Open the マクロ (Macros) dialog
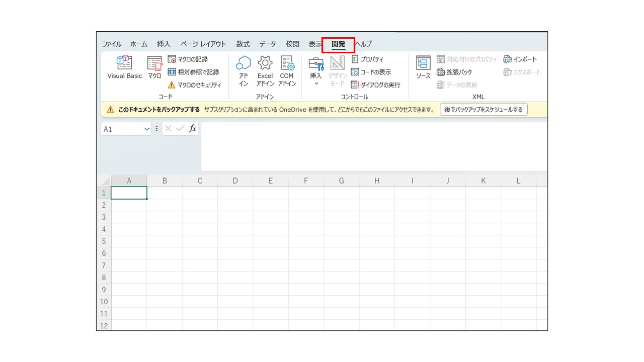 [x=154, y=67]
